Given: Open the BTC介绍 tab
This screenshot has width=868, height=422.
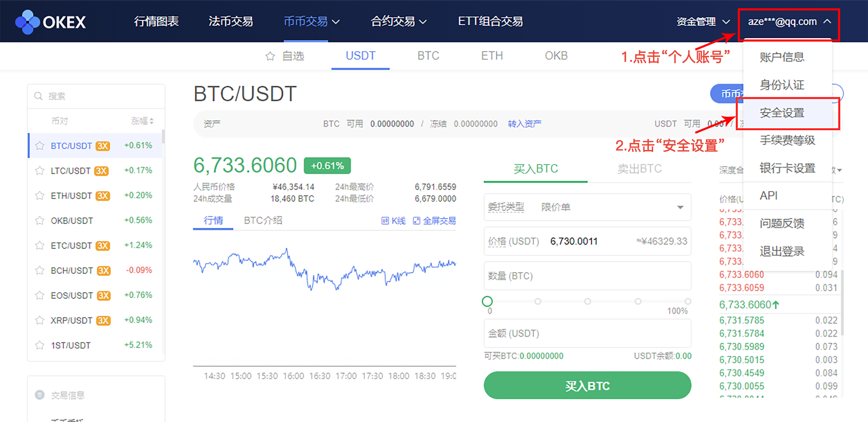Looking at the screenshot, I should point(263,220).
